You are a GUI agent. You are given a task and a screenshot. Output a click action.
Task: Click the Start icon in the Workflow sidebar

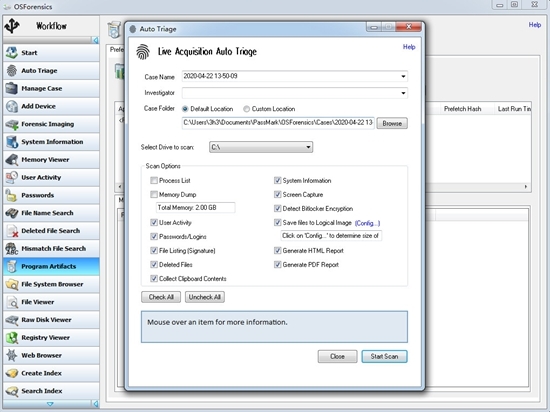point(12,53)
